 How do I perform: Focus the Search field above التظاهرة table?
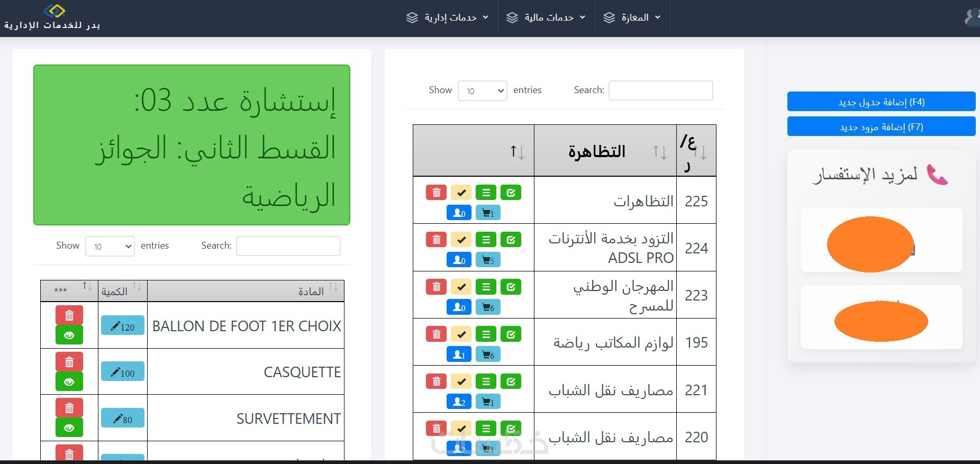661,90
